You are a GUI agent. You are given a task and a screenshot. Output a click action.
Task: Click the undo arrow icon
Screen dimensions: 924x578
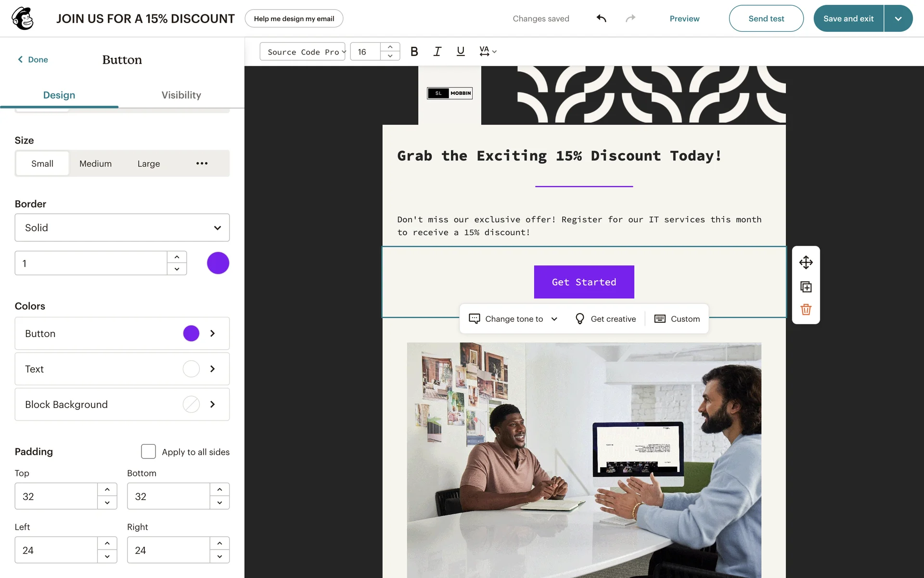click(x=601, y=18)
